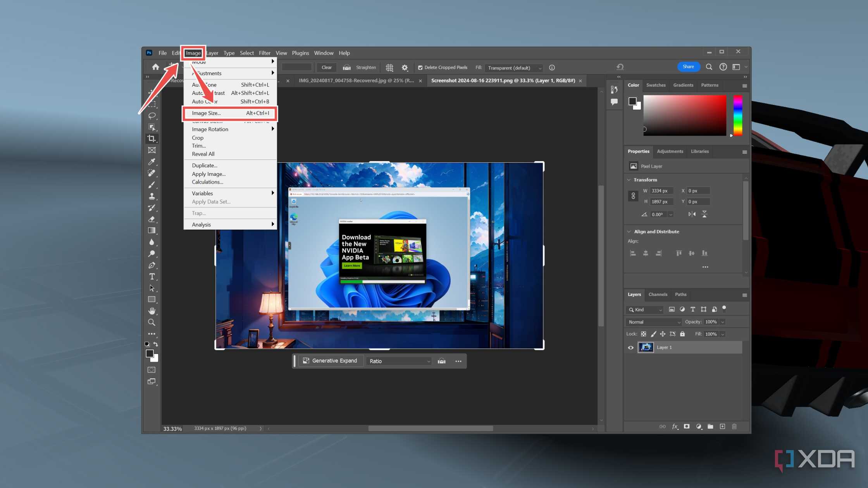Toggle lock all for layer

tap(682, 334)
